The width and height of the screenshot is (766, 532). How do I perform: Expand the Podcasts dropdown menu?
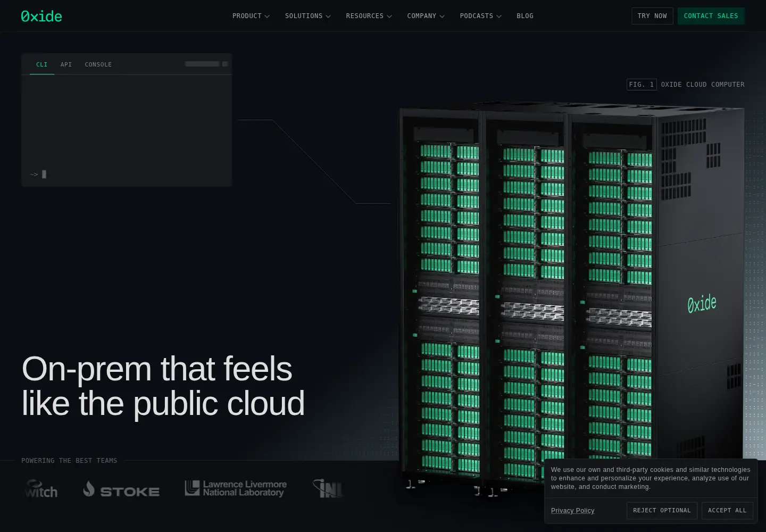(x=480, y=16)
